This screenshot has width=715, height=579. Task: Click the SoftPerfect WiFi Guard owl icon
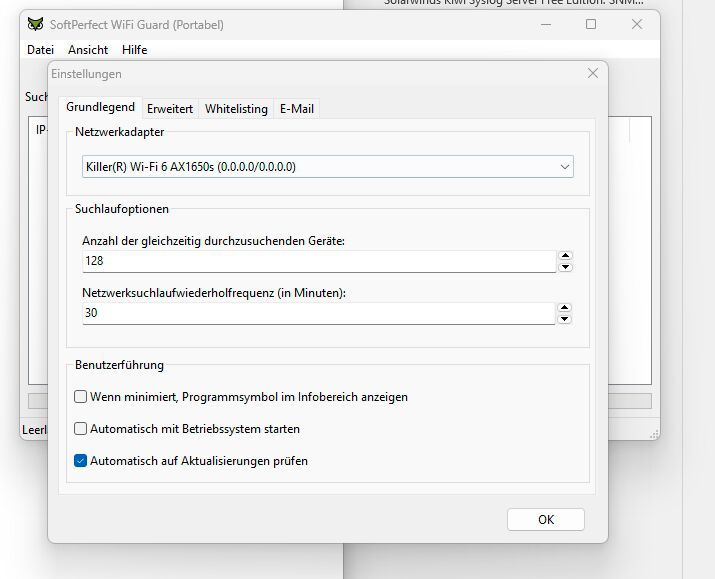(35, 24)
